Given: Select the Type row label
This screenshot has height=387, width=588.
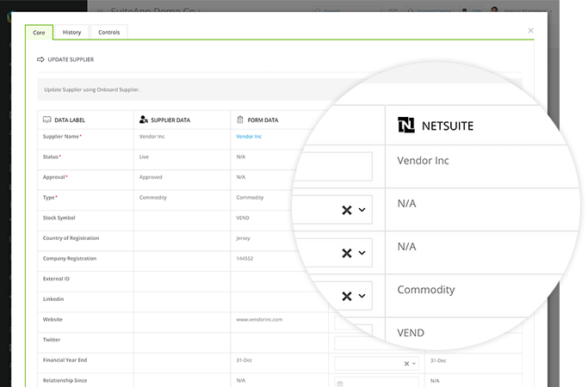Looking at the screenshot, I should (x=50, y=197).
